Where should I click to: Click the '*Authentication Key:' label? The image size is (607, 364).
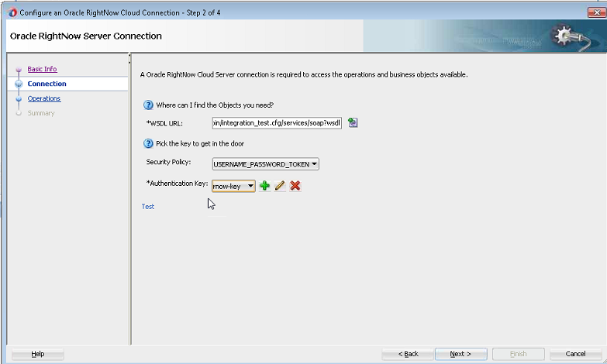tap(177, 184)
